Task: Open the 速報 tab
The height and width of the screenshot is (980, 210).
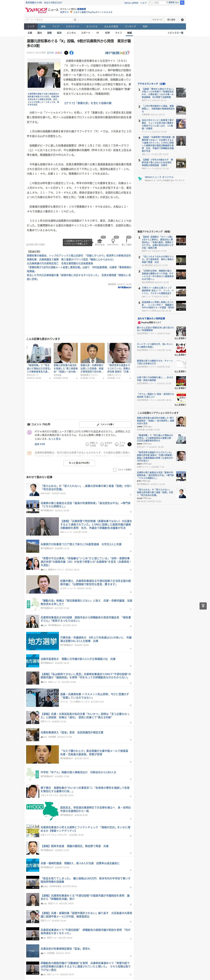Action: point(43,27)
